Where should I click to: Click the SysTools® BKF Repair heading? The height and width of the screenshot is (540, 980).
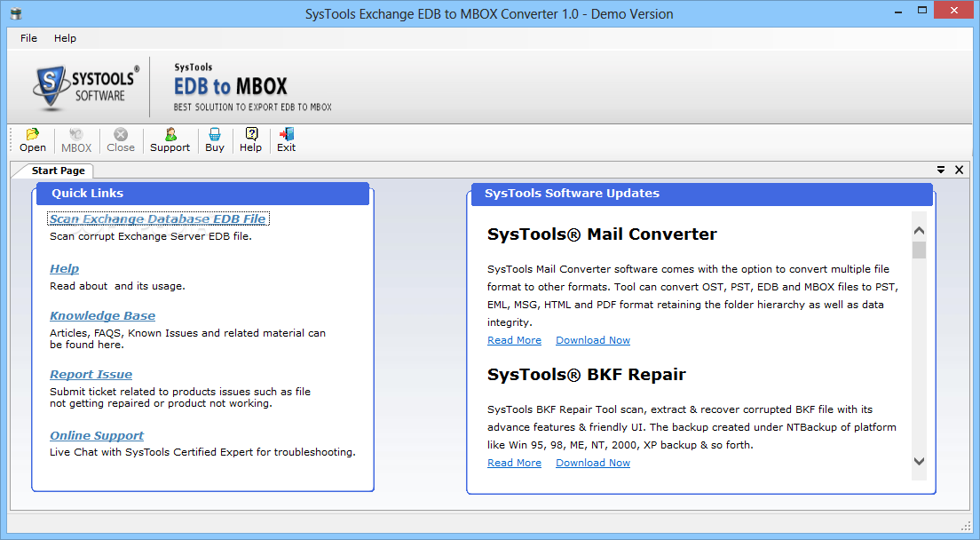coord(586,375)
